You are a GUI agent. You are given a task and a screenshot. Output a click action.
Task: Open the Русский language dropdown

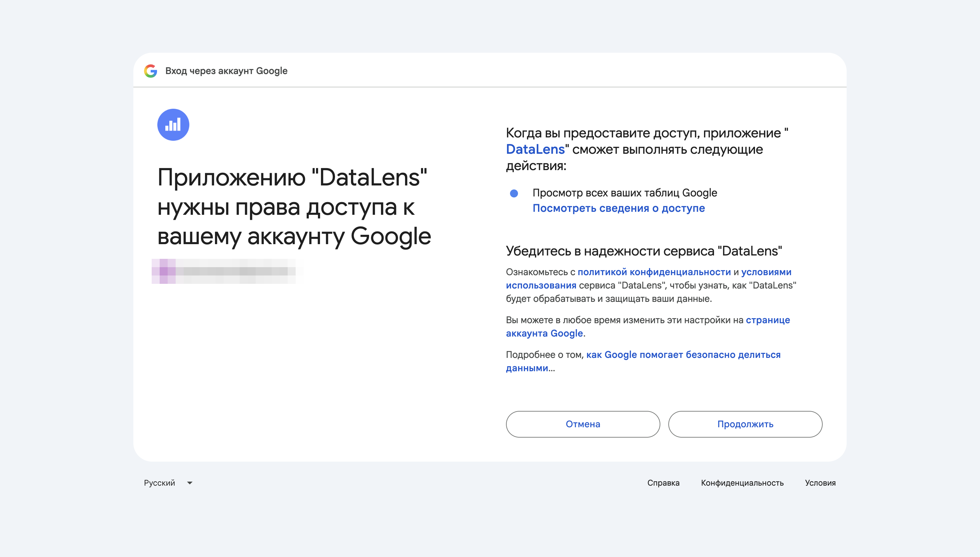tap(168, 483)
